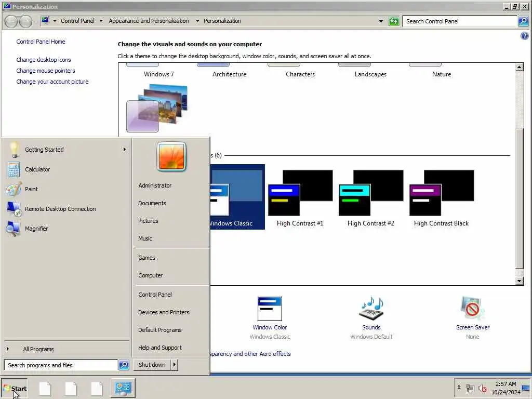Viewport: 532px width, 399px height.
Task: Open dropdown arrow beside address bar icon
Action: (x=55, y=21)
